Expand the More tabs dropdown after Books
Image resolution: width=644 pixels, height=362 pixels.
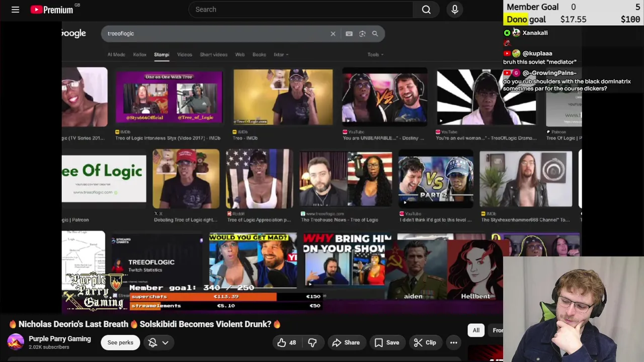pyautogui.click(x=281, y=54)
